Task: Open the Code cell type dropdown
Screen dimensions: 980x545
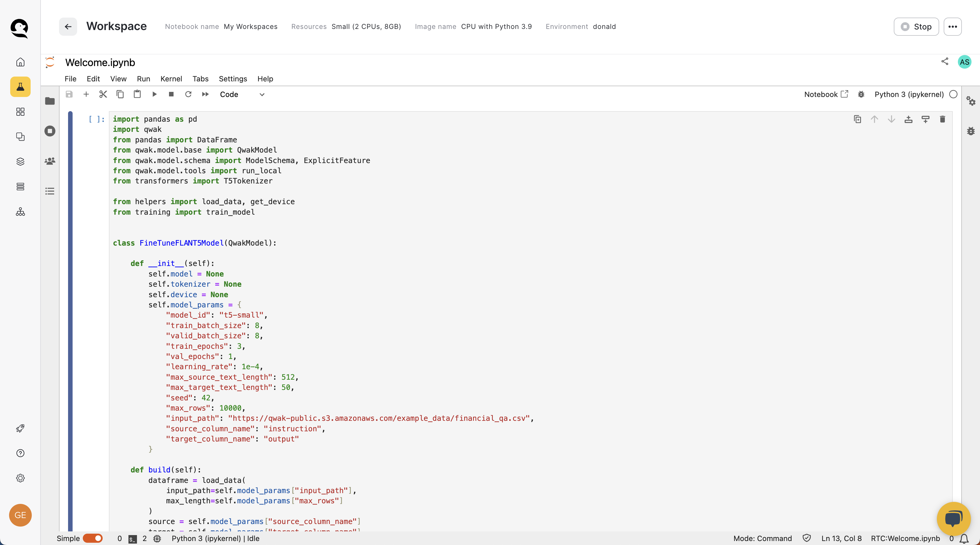Action: [242, 94]
